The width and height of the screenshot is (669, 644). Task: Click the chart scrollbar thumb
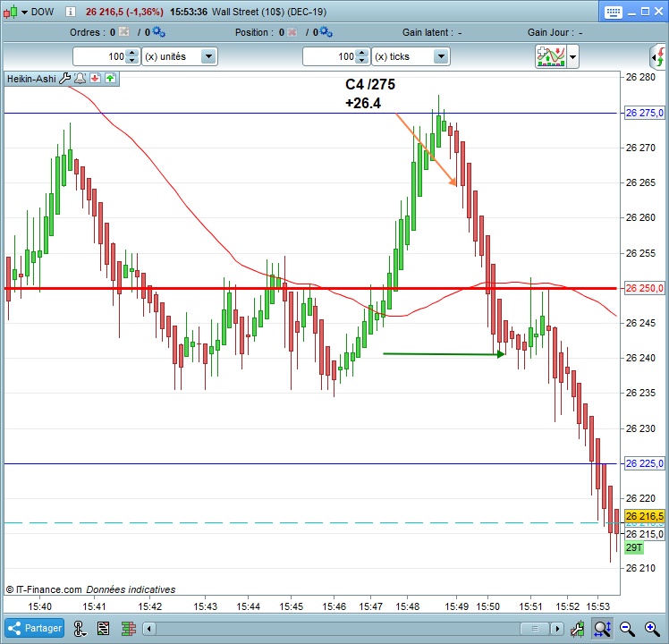[x=535, y=628]
